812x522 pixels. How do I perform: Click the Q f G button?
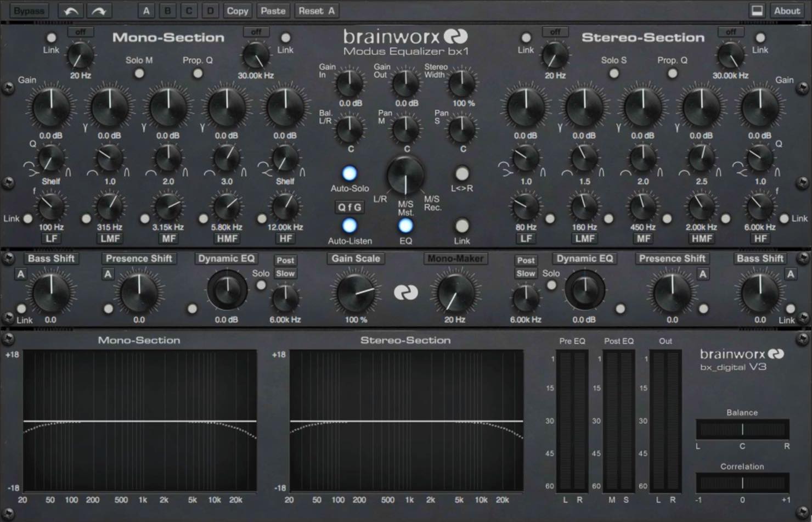(x=349, y=207)
